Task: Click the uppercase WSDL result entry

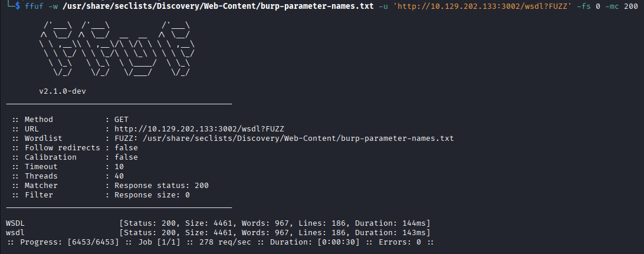Action: [15, 223]
